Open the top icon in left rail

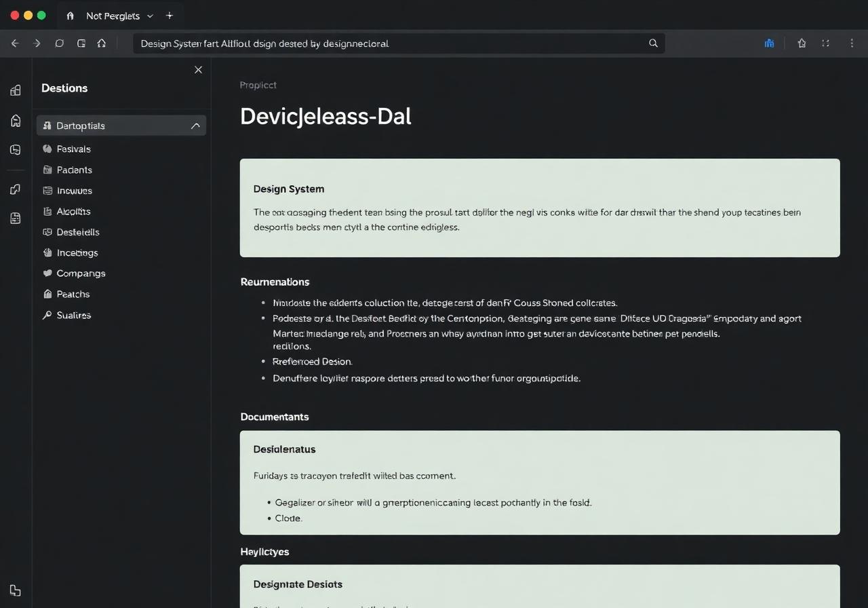pyautogui.click(x=16, y=90)
